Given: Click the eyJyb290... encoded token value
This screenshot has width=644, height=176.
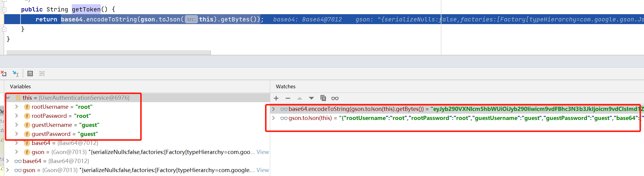Looking at the screenshot, I should [x=537, y=109].
